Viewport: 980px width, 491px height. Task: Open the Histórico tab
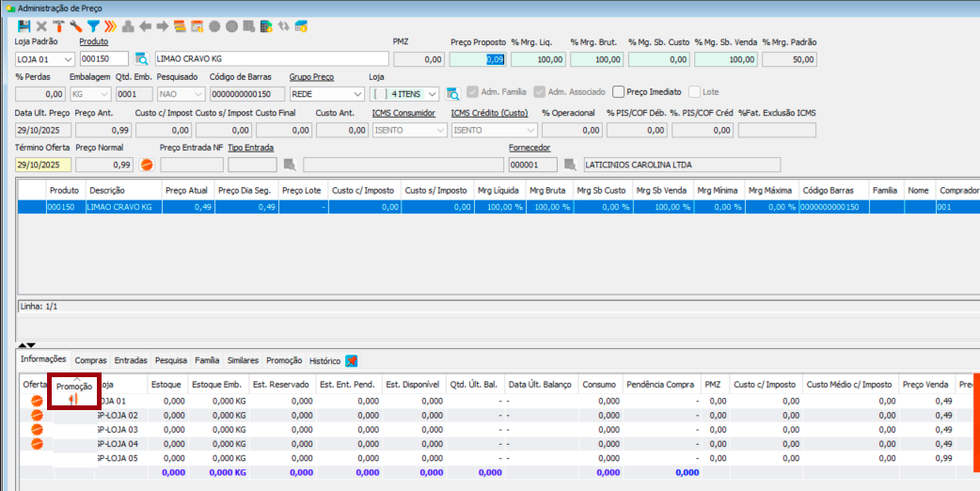tap(324, 360)
